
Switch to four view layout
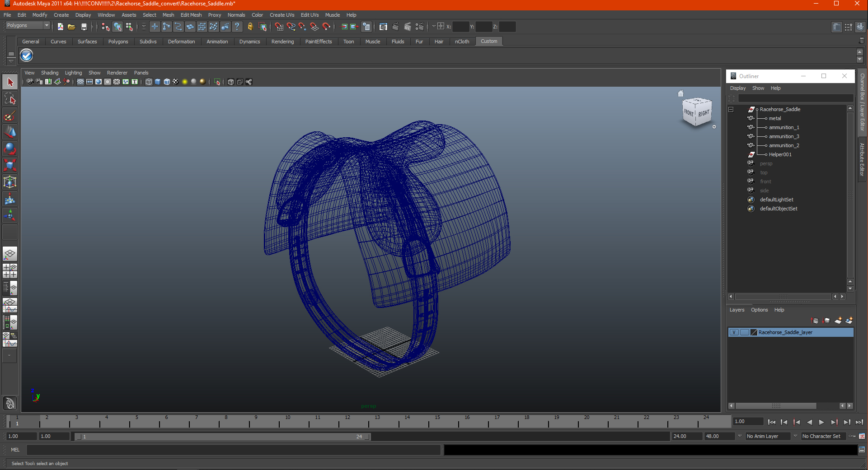[10, 271]
